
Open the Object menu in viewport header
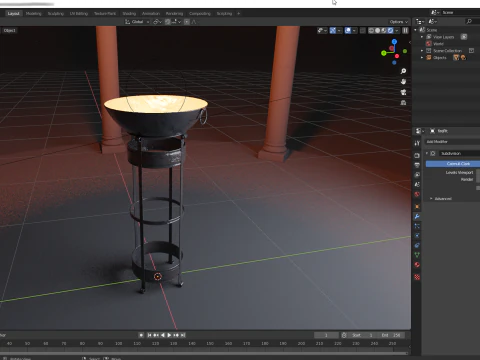coord(9,30)
